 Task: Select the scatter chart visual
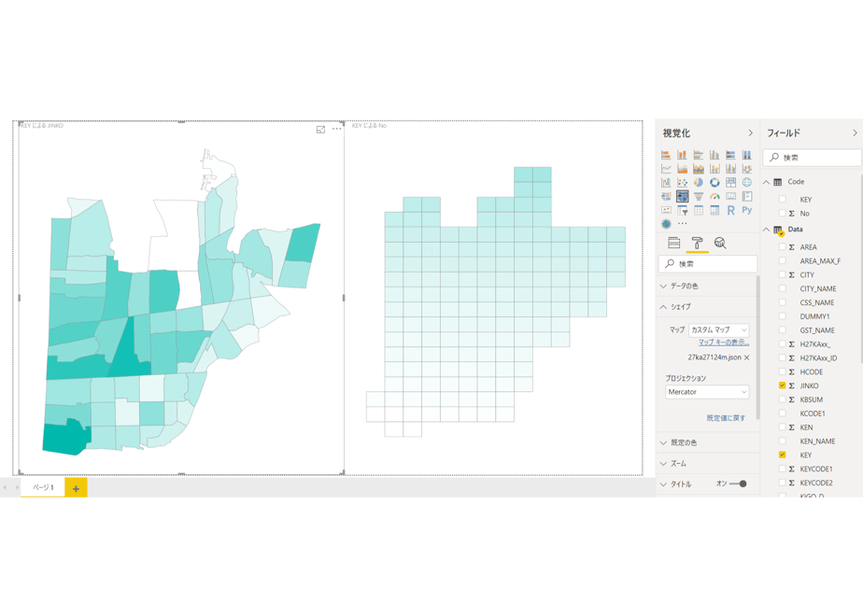(x=682, y=183)
